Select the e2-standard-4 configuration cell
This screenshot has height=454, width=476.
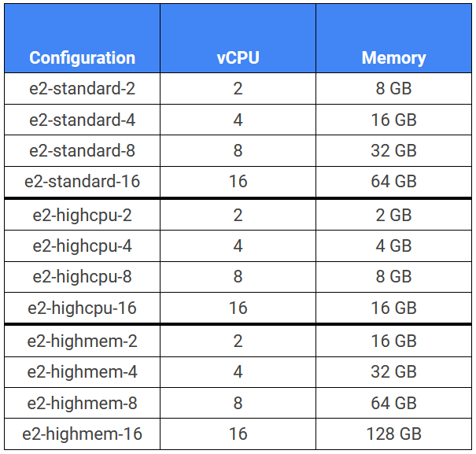pos(82,120)
